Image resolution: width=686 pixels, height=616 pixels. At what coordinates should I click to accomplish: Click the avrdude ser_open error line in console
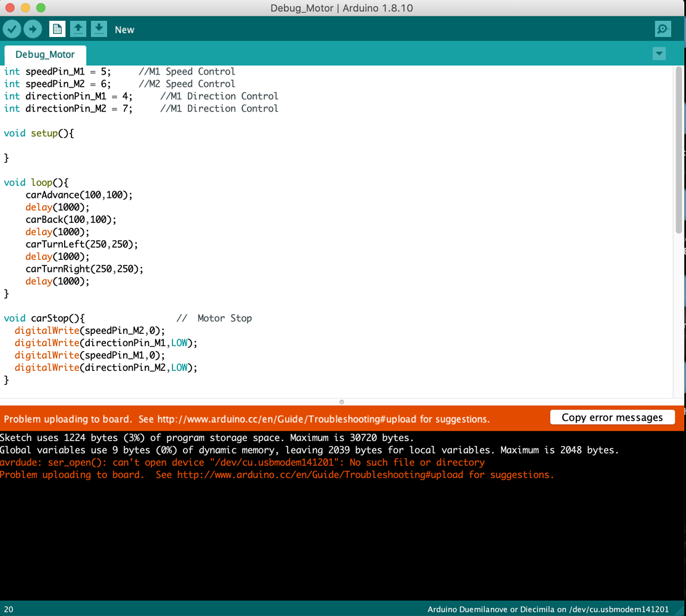point(242,462)
